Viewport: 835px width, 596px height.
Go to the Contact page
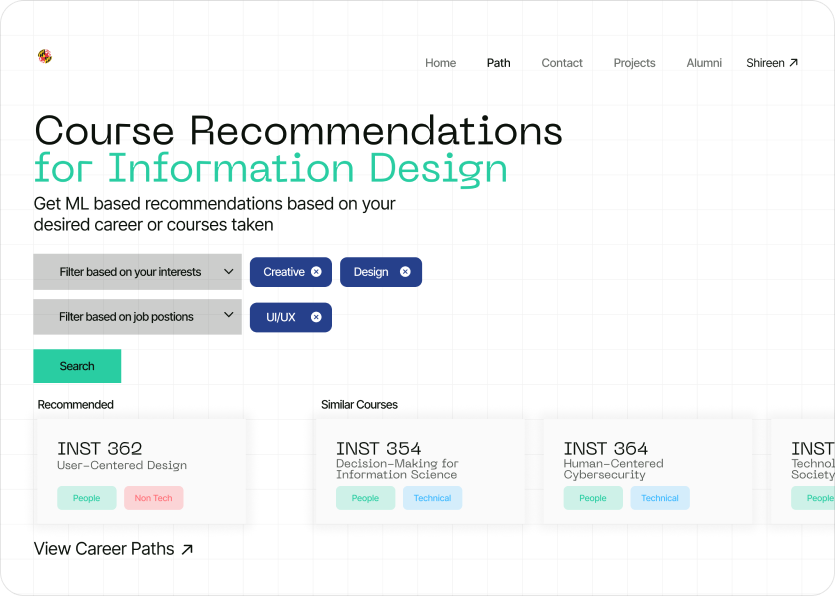click(562, 63)
